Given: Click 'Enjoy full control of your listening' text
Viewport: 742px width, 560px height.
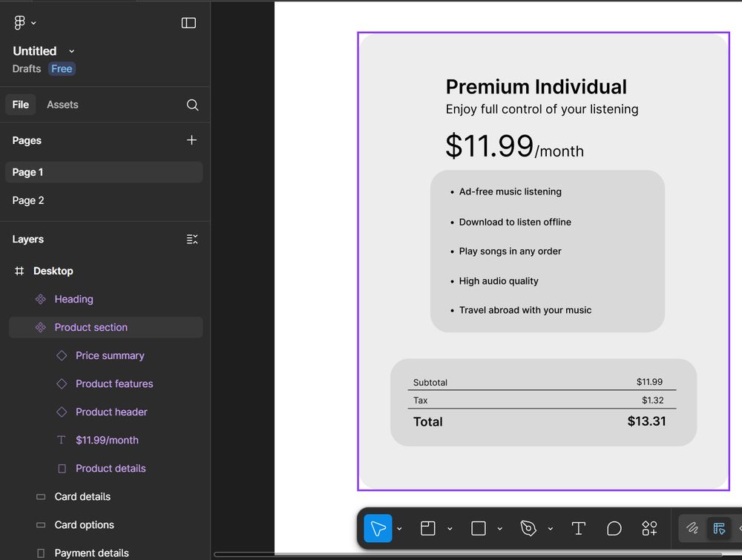Looking at the screenshot, I should coord(542,109).
